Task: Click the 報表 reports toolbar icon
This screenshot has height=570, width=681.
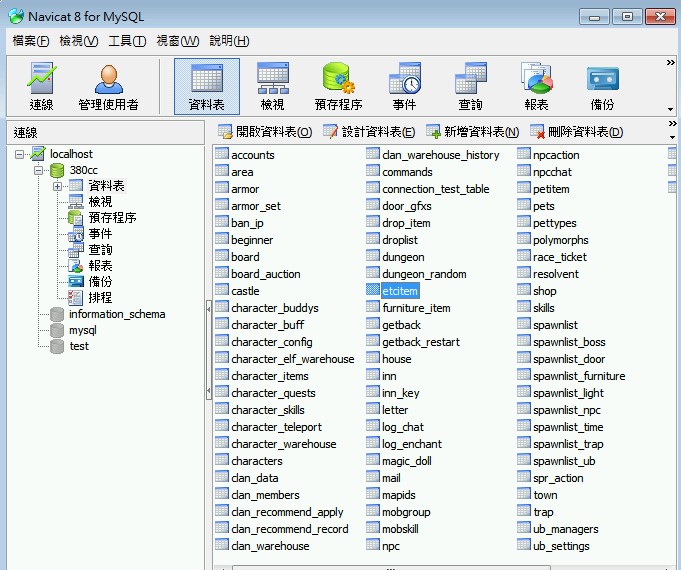Action: (x=536, y=87)
